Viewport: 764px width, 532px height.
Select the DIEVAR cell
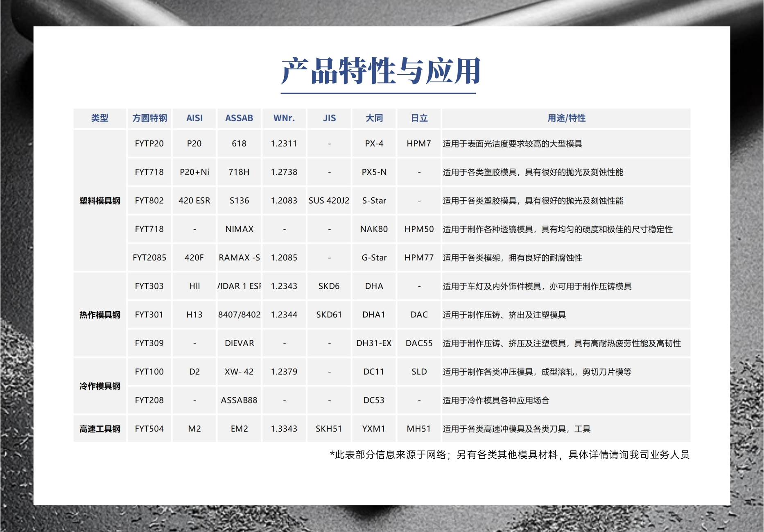(239, 343)
